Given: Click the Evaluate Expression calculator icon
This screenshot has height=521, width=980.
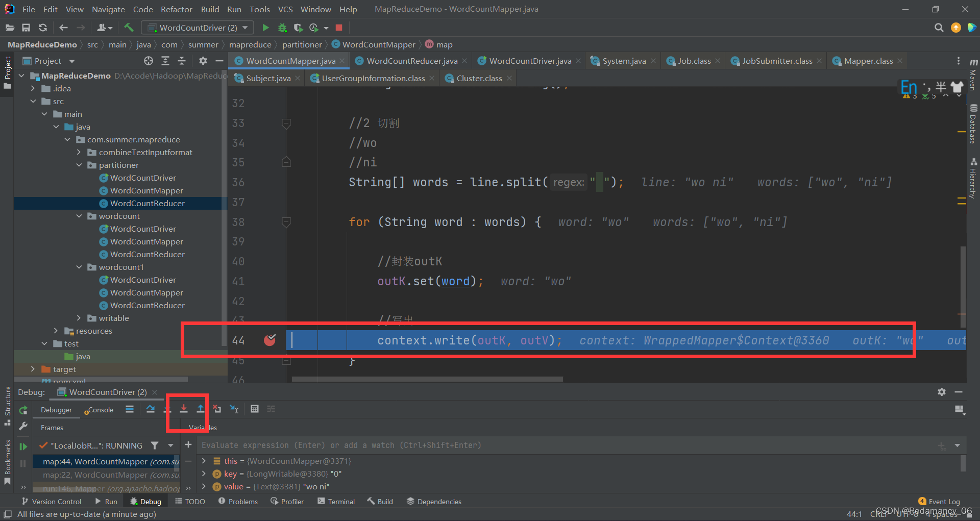Looking at the screenshot, I should tap(255, 409).
